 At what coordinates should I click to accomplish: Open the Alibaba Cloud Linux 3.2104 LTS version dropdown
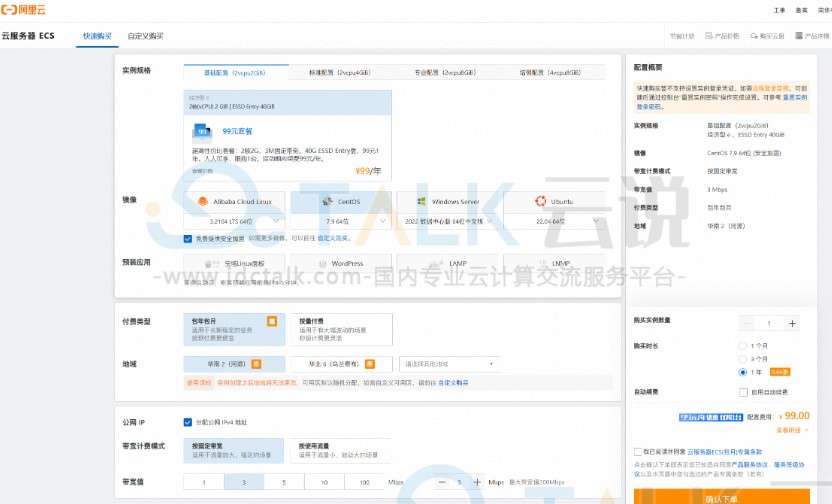234,221
